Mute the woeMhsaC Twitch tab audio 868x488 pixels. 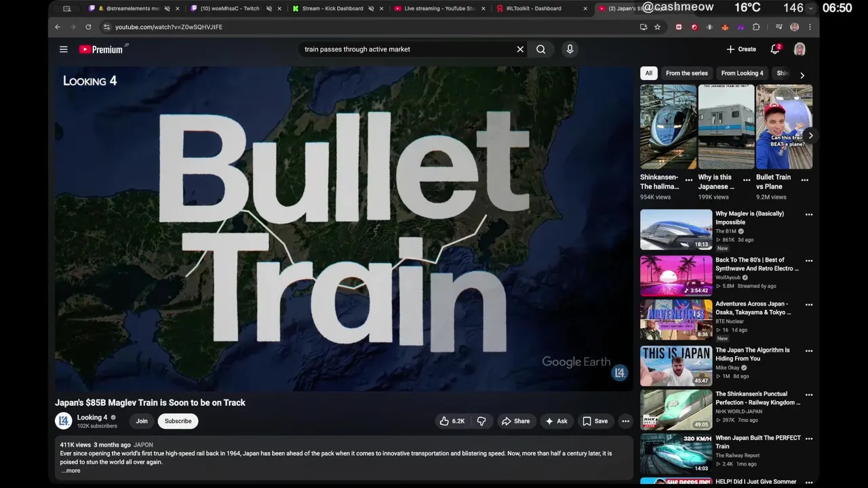coord(269,9)
